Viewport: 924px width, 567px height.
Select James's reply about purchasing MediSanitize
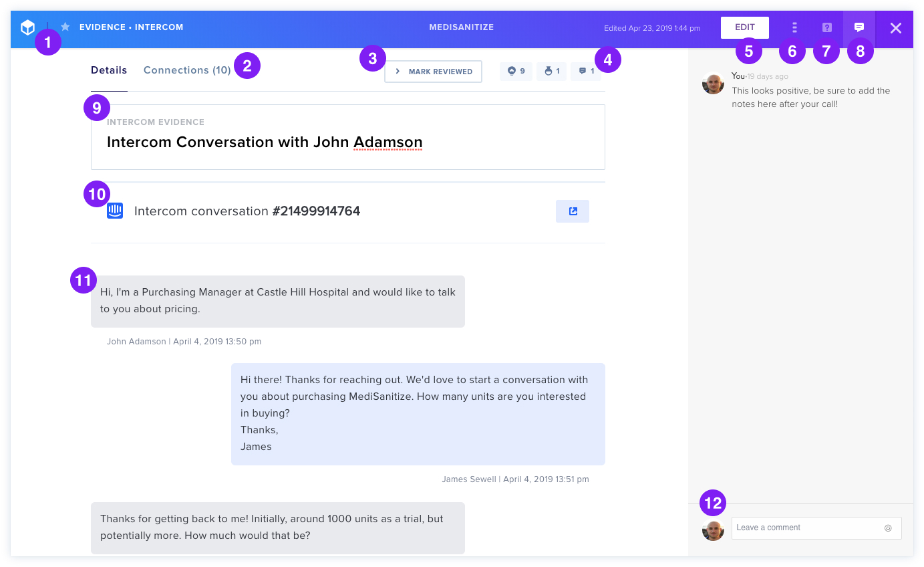[418, 414]
